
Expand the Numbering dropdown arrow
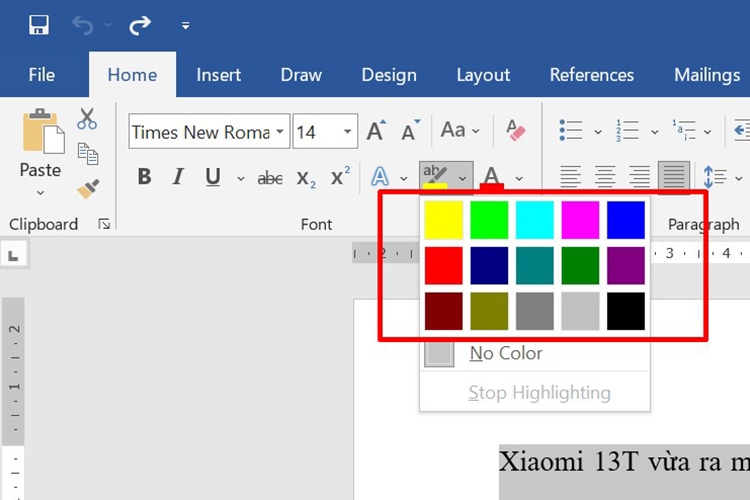point(655,132)
